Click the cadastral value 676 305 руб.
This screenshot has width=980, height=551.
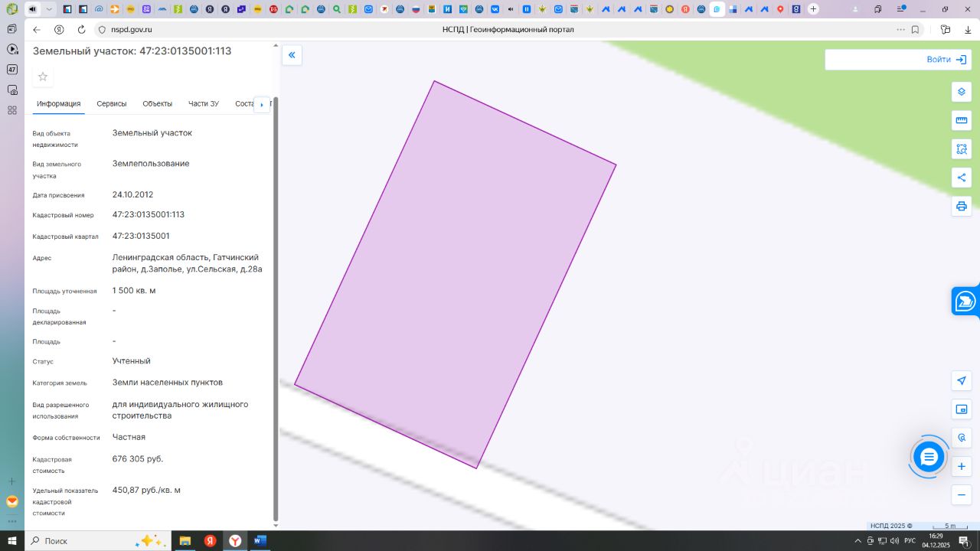pyautogui.click(x=138, y=459)
